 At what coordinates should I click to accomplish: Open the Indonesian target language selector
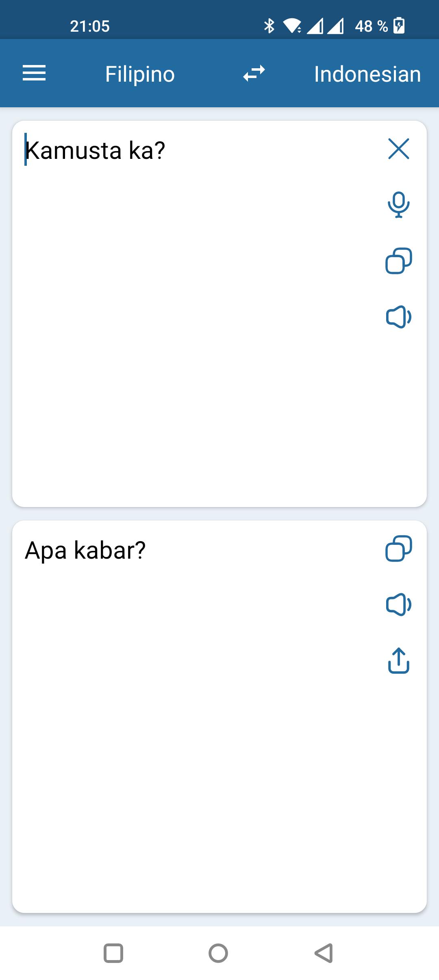(x=367, y=74)
